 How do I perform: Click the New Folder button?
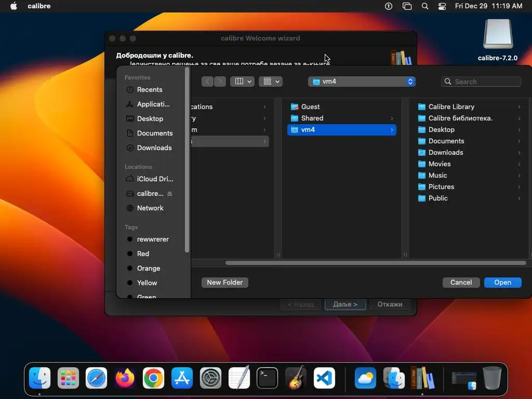(x=224, y=283)
